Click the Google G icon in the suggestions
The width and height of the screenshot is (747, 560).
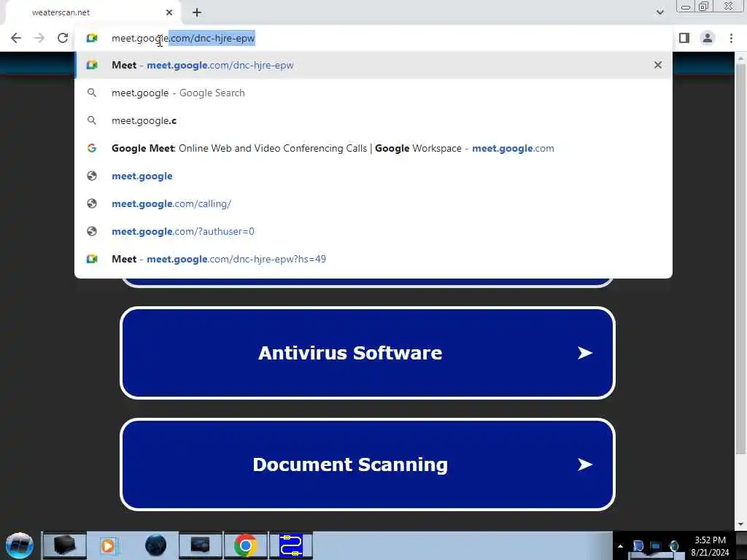click(x=92, y=148)
